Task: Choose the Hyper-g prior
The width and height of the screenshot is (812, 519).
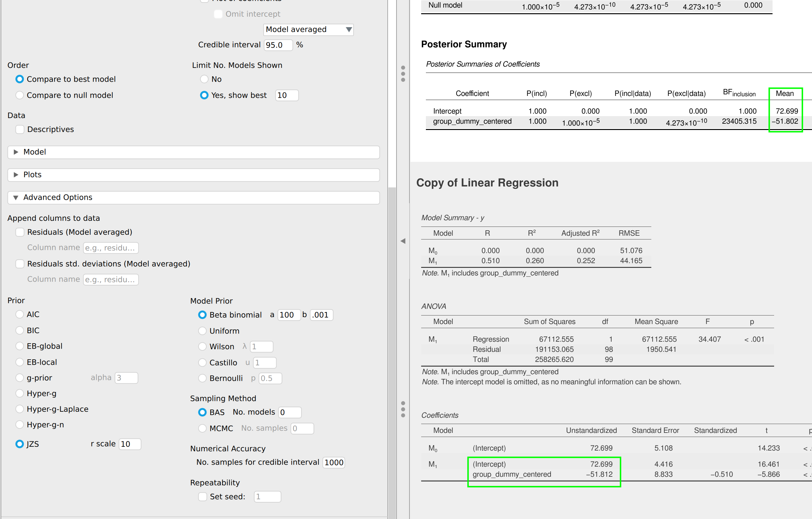Action: click(20, 393)
